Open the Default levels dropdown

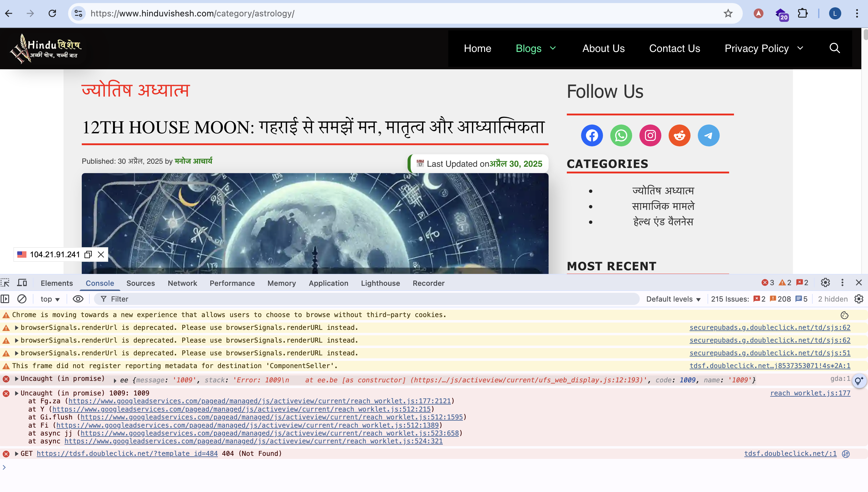(673, 299)
